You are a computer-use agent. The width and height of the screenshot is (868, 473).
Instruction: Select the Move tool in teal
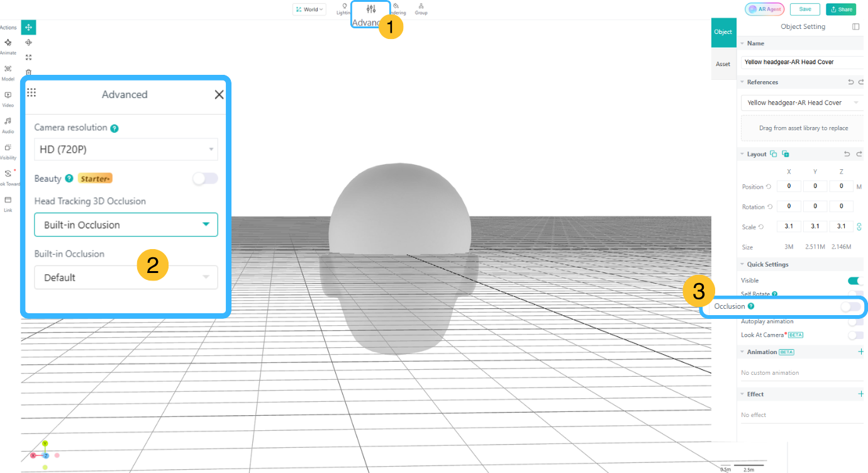coord(28,27)
